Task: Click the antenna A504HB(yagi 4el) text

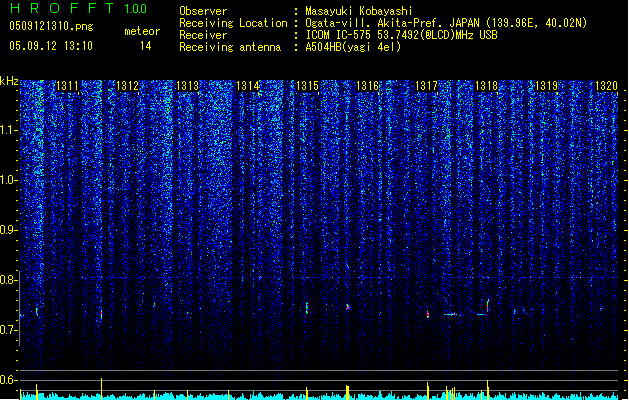Action: [353, 47]
